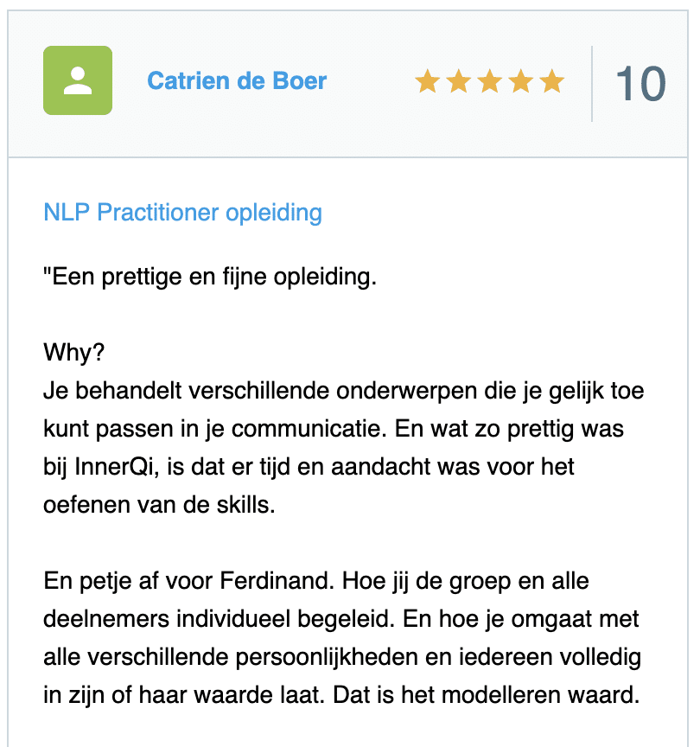The width and height of the screenshot is (700, 747).
Task: Click the line starting "Je behandelt verschillende"
Action: point(343,391)
